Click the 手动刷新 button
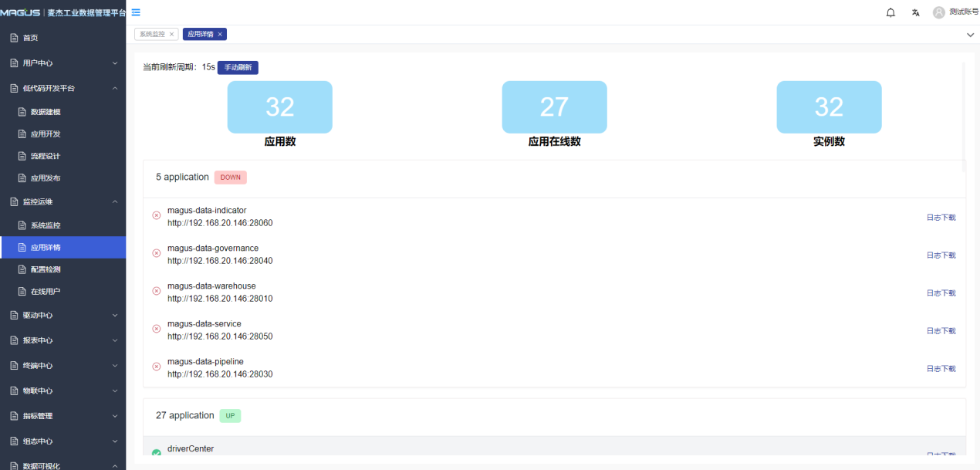The height and width of the screenshot is (470, 980). tap(238, 67)
